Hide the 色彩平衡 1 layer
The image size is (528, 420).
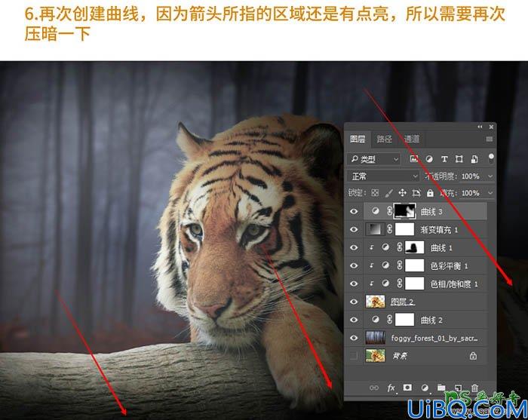tap(354, 266)
